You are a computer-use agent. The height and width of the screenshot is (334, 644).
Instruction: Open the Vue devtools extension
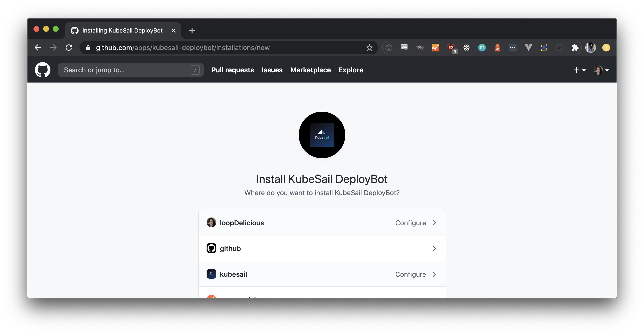(x=529, y=48)
